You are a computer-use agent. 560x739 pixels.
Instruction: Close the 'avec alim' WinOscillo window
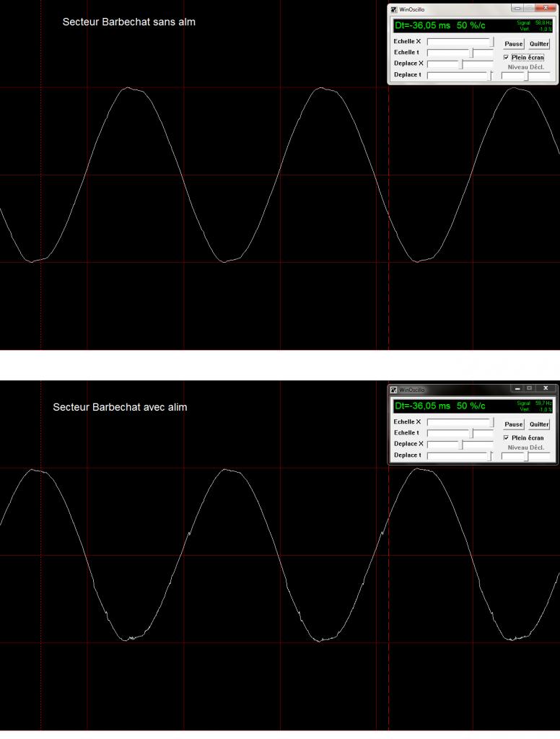click(x=546, y=388)
